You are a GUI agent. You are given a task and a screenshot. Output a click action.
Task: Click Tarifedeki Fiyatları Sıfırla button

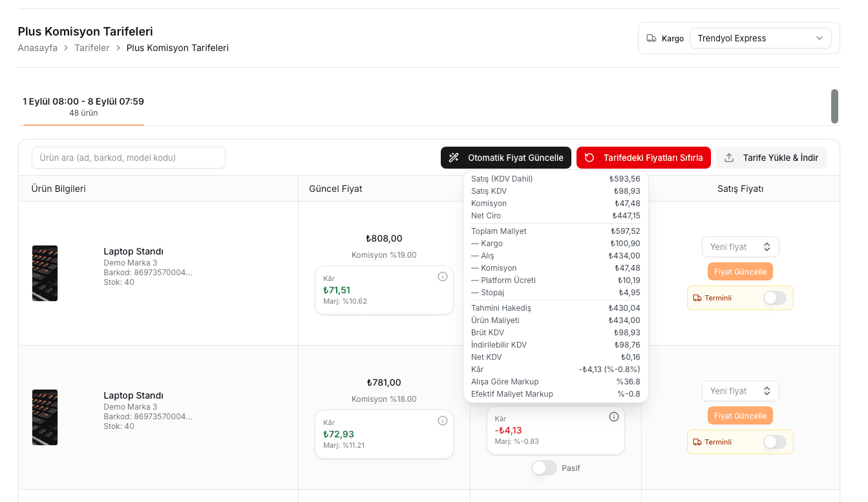(x=644, y=158)
